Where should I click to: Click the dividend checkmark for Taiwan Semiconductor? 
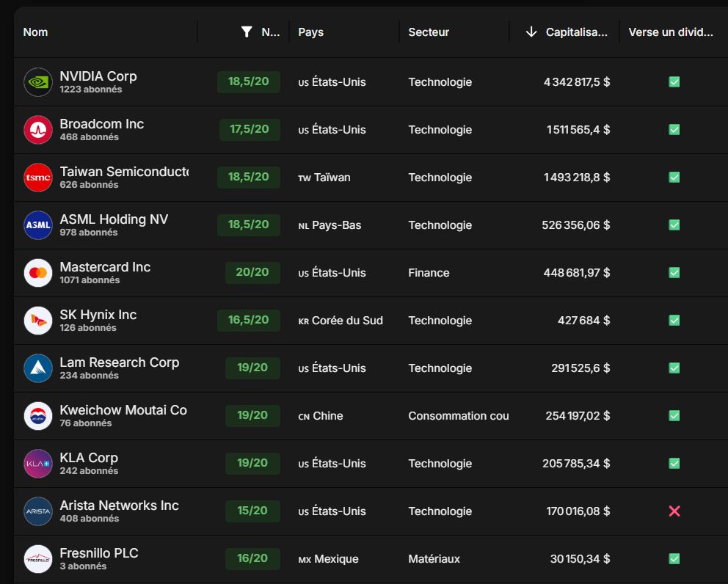coord(674,178)
